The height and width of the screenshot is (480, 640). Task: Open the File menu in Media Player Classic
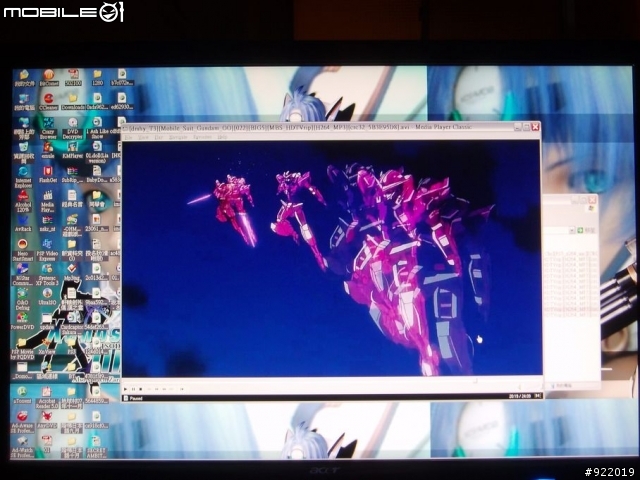129,138
